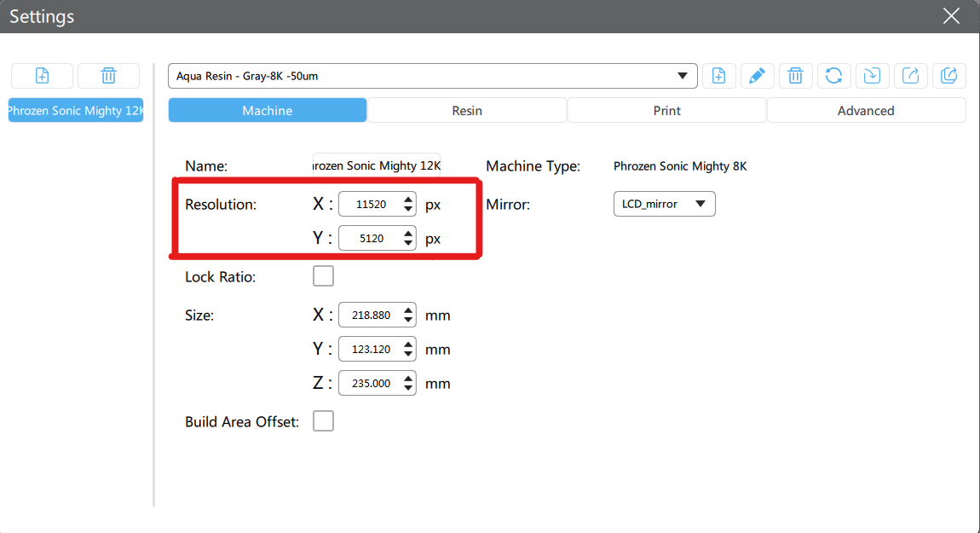Go to the Advanced tab
980x533 pixels.
click(x=866, y=111)
